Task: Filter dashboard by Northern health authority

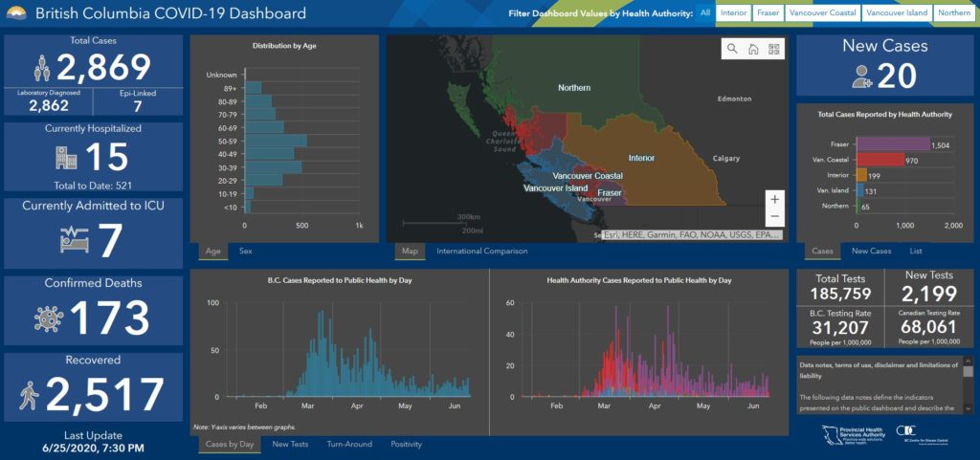Action: click(953, 13)
